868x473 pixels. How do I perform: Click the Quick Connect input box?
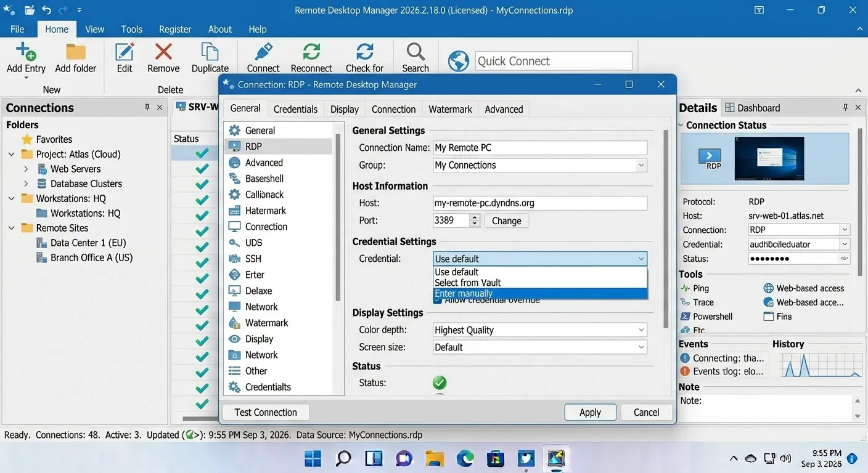pos(554,61)
